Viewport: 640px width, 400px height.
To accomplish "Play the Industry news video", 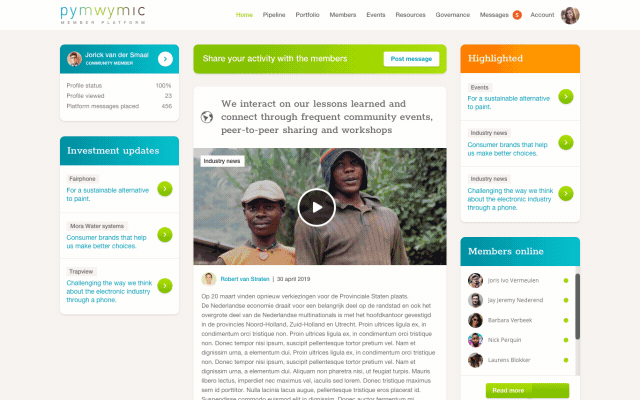I will click(316, 207).
